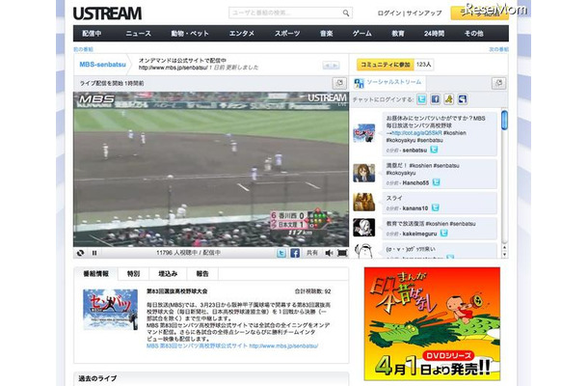
Task: Open the ログイン link
Action: coord(389,14)
